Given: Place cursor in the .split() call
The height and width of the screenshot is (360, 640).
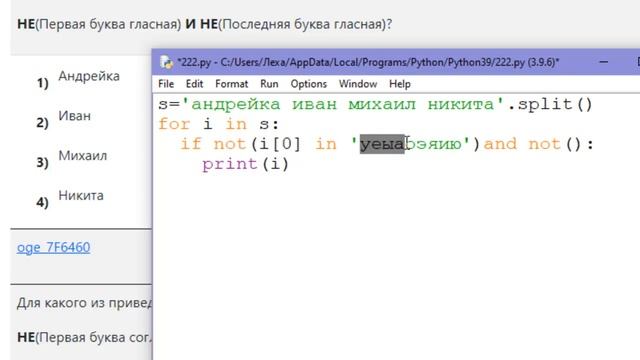Looking at the screenshot, I should pos(550,104).
